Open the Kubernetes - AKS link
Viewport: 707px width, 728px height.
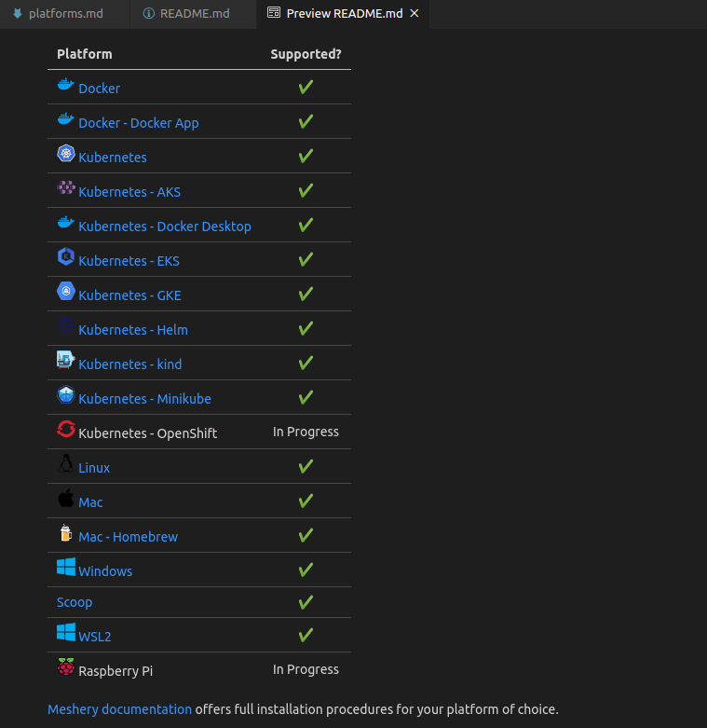tap(129, 192)
